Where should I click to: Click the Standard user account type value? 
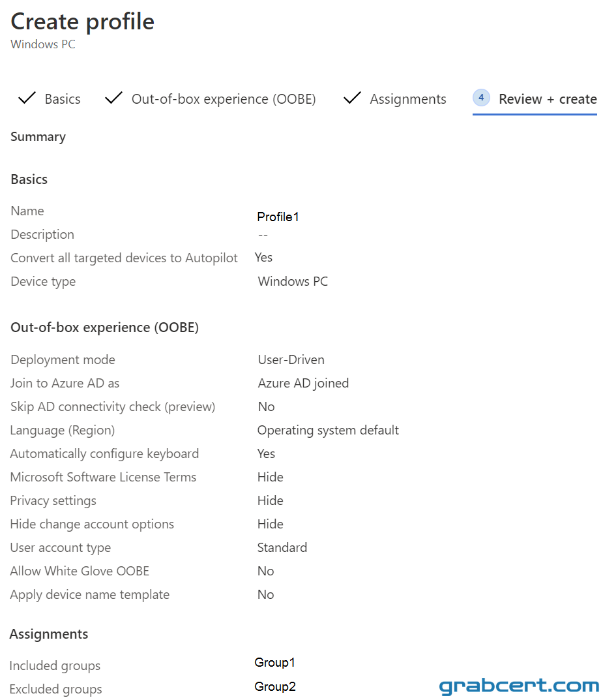(282, 548)
